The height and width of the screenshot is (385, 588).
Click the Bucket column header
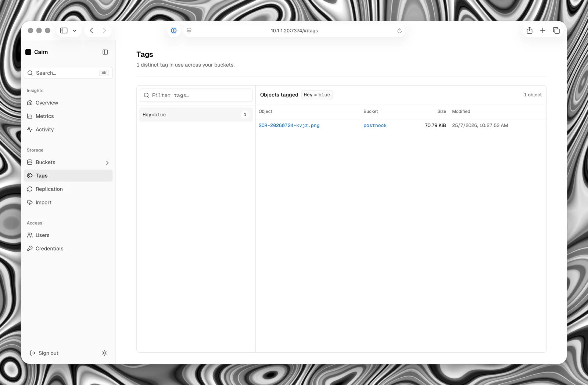[x=370, y=111]
